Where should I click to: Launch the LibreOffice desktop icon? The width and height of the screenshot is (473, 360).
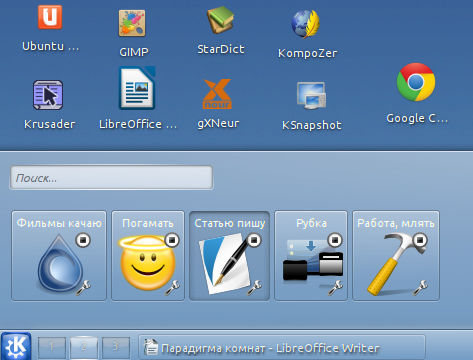pyautogui.click(x=137, y=89)
